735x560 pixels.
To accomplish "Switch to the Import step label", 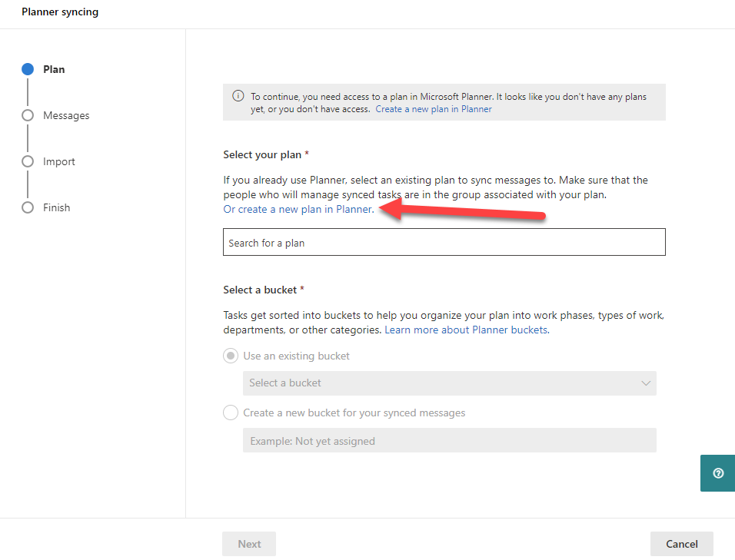I will (59, 161).
